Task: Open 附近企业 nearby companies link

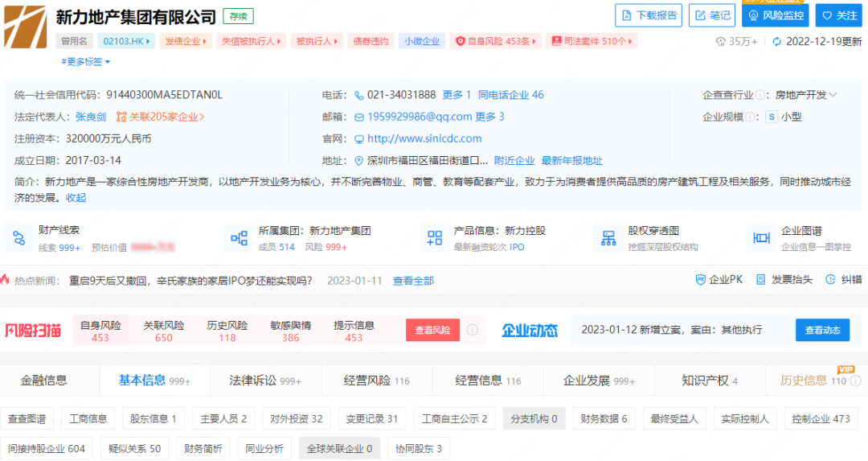Action: tap(514, 161)
